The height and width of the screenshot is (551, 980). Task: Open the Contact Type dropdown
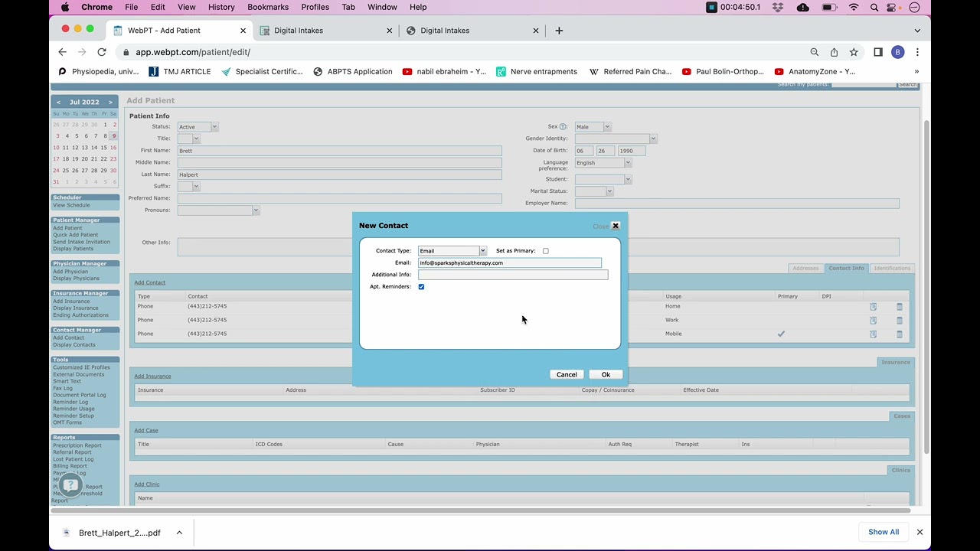point(452,251)
